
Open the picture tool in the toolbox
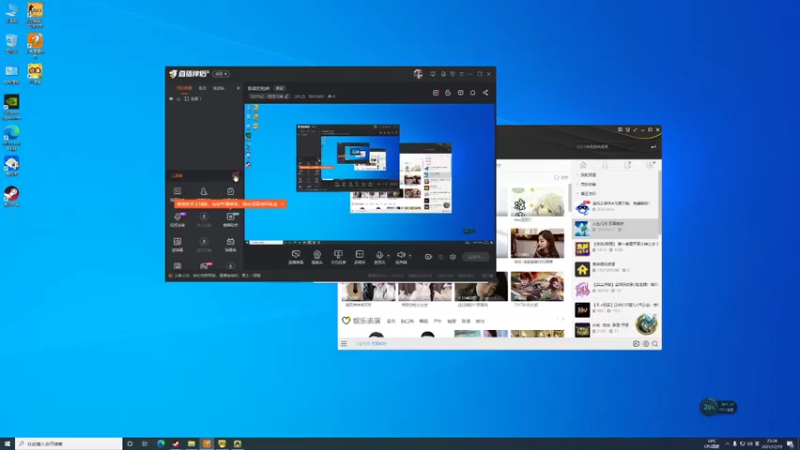(x=178, y=192)
